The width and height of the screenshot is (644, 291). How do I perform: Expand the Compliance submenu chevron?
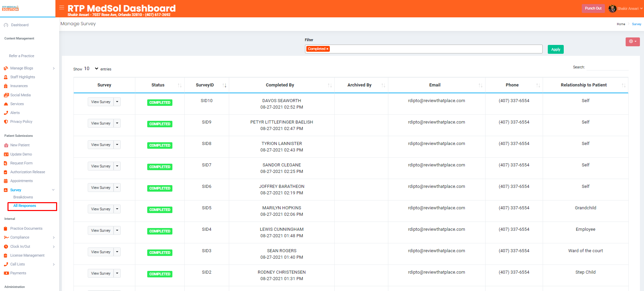coord(54,238)
